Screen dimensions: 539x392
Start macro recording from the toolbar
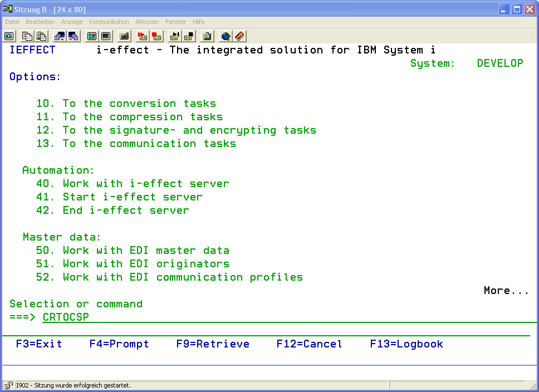[143, 36]
